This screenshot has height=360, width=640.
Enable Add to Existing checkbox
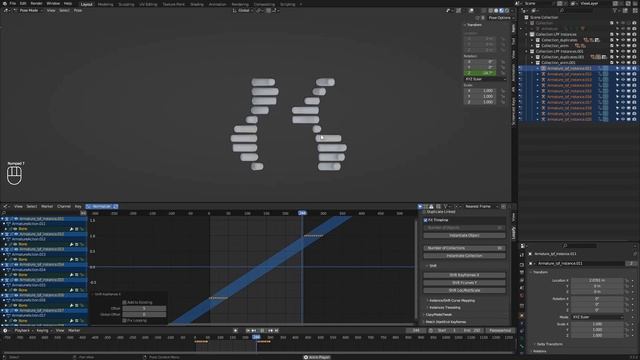coord(124,302)
